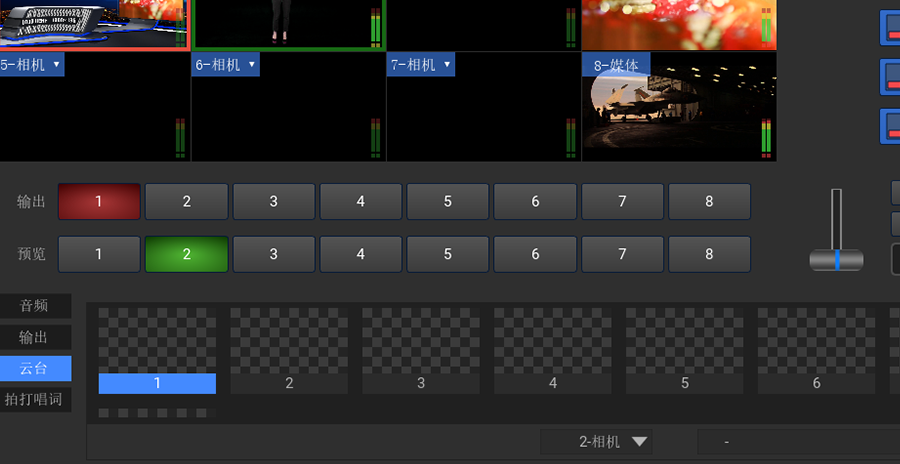
Task: Select the 云台 tab
Action: point(35,368)
